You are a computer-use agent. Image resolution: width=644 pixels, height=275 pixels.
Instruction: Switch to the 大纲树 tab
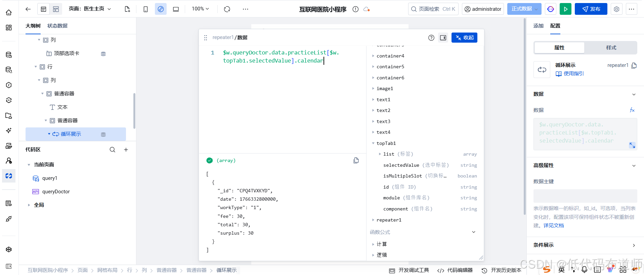(x=33, y=26)
